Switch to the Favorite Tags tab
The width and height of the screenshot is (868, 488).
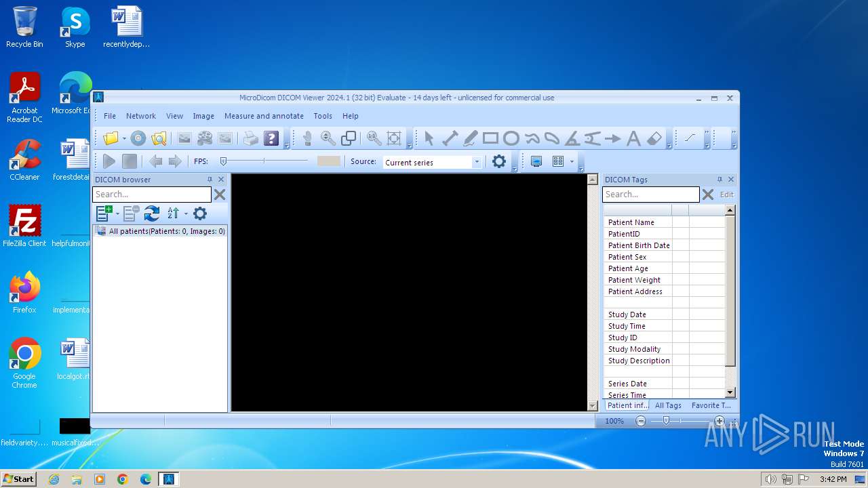point(711,405)
